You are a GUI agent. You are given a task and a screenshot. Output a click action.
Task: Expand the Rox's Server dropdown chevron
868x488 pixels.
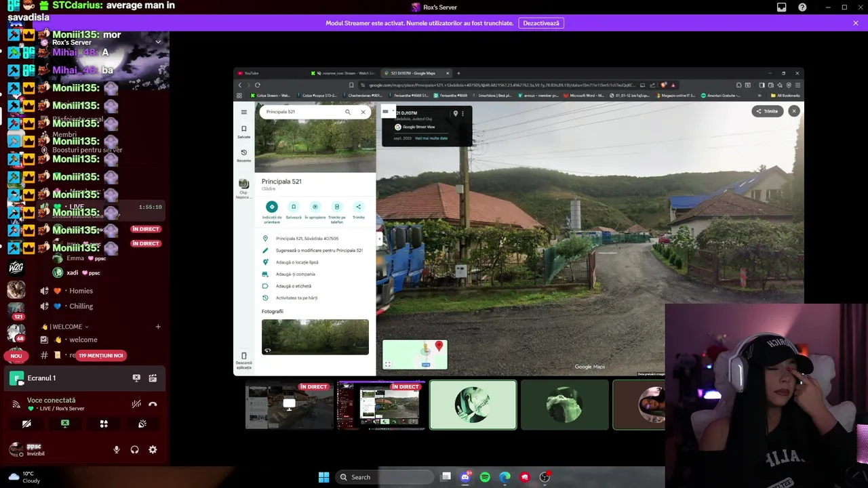[158, 42]
